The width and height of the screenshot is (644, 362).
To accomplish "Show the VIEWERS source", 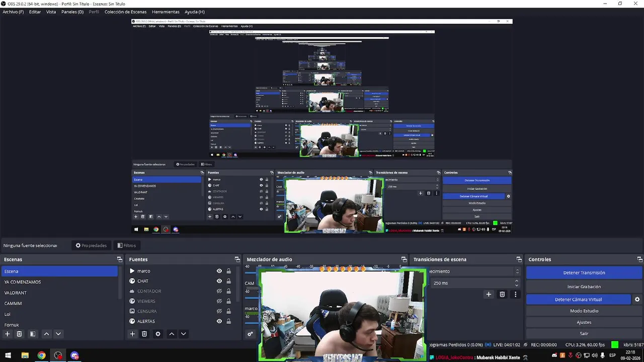I will (x=219, y=301).
